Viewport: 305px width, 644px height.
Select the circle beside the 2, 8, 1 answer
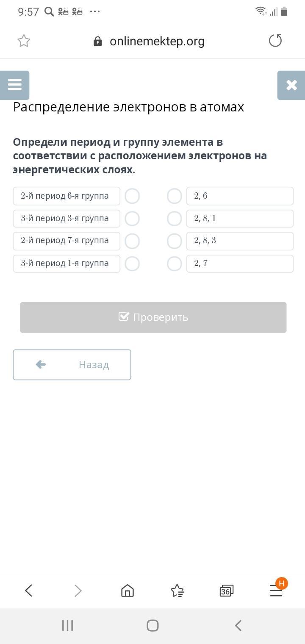[174, 219]
